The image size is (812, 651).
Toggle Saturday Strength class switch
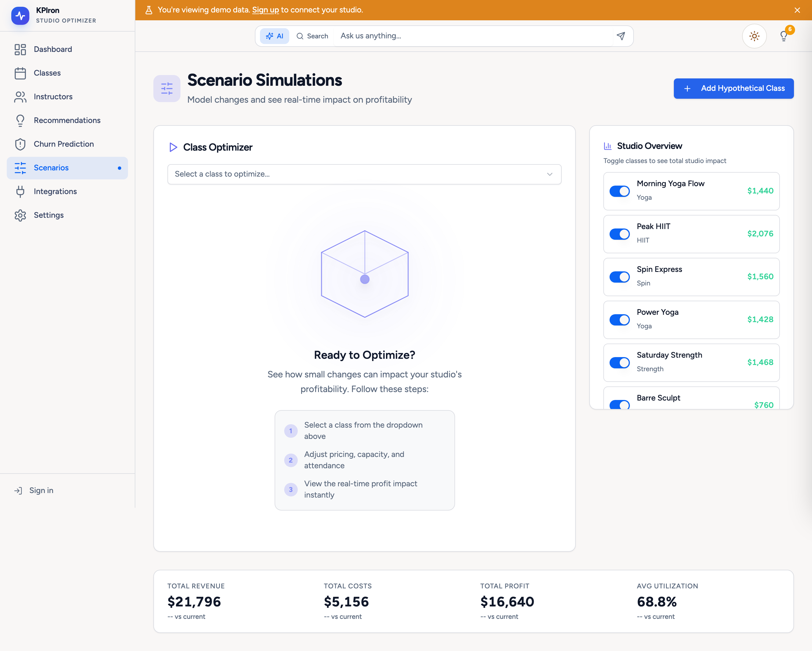pyautogui.click(x=619, y=363)
